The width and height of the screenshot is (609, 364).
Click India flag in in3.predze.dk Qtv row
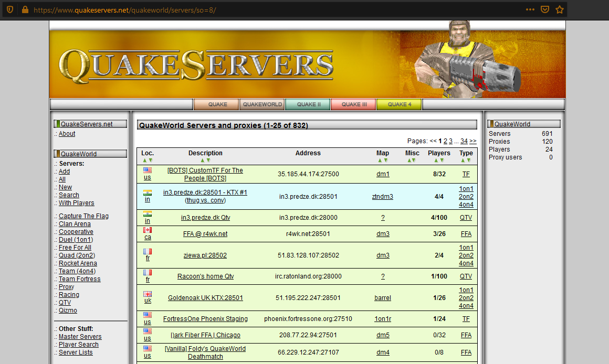point(148,214)
